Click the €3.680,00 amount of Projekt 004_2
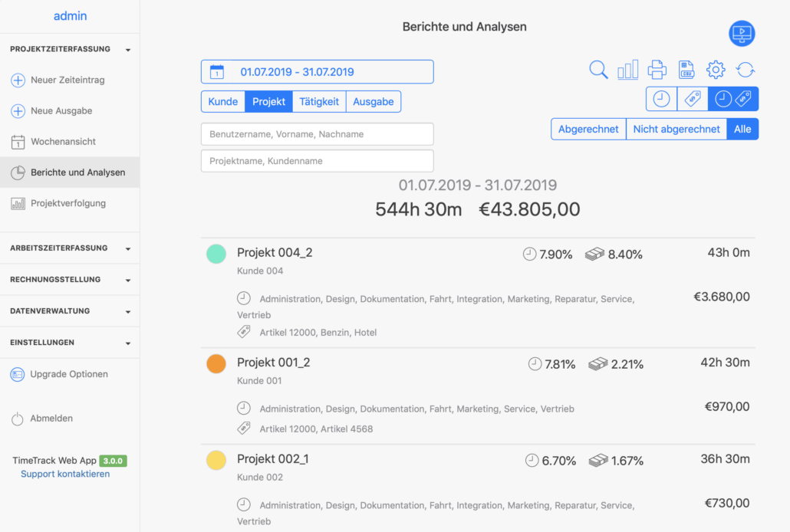The height and width of the screenshot is (532, 790). pyautogui.click(x=722, y=297)
